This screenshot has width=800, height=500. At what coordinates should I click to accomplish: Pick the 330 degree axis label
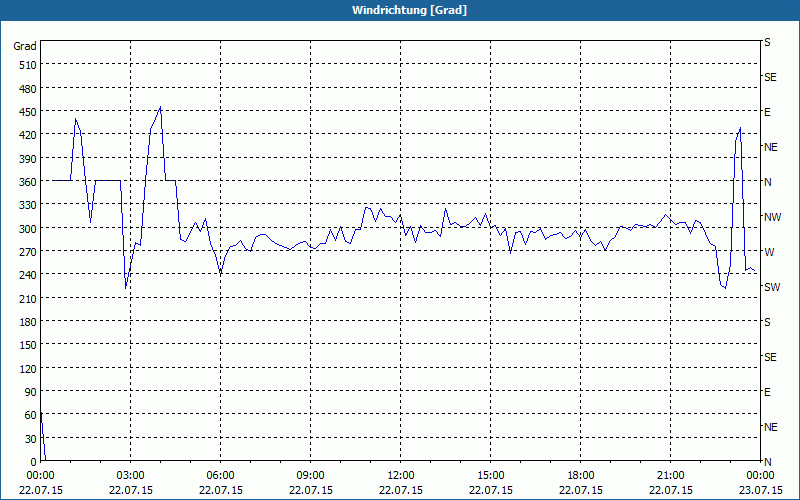(29, 205)
